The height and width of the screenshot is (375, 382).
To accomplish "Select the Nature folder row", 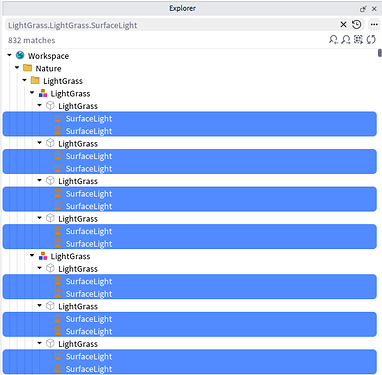I will coord(190,68).
